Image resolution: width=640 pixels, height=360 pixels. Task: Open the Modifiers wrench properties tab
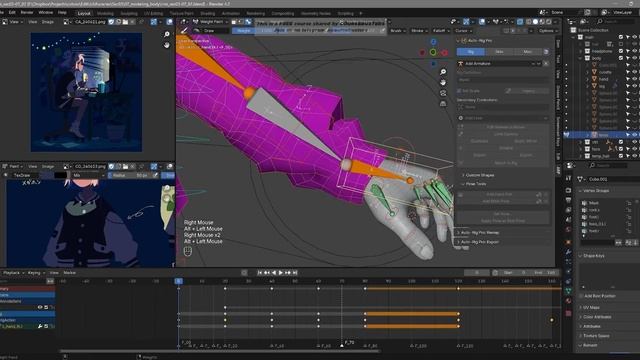(568, 251)
